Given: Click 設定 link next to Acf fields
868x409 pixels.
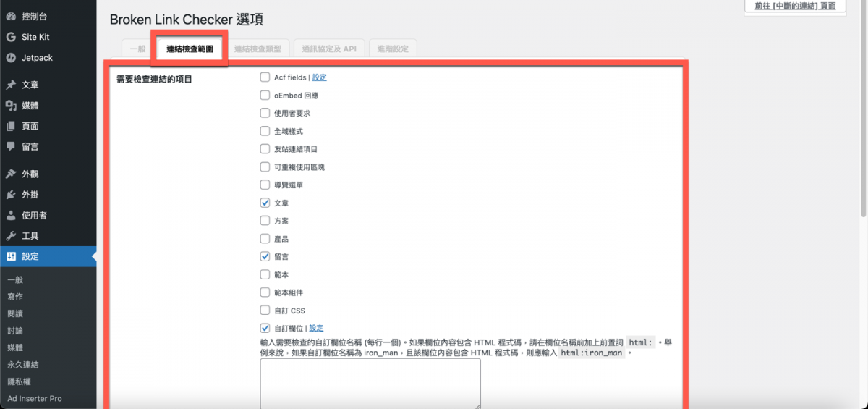Looking at the screenshot, I should 320,77.
